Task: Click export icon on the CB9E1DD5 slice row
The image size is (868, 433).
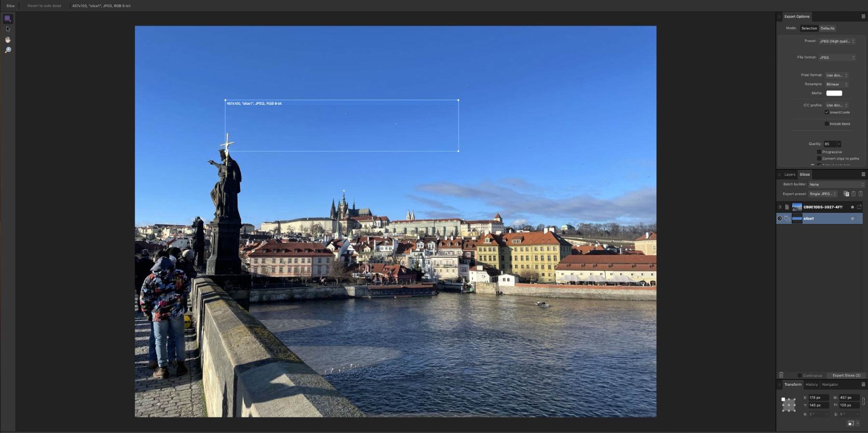Action: (x=859, y=207)
